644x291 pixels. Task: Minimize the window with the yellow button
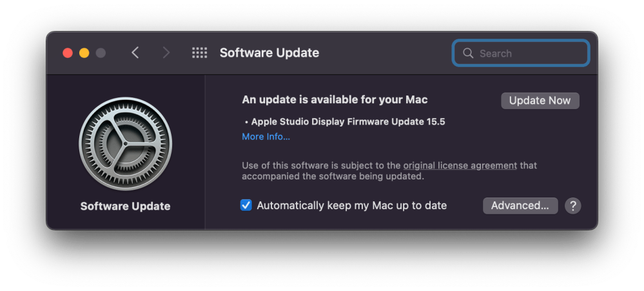click(84, 53)
